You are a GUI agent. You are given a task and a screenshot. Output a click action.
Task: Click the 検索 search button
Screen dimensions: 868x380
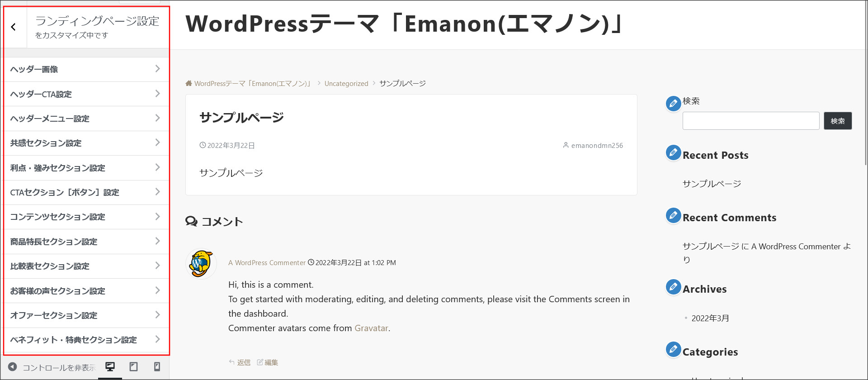(838, 120)
